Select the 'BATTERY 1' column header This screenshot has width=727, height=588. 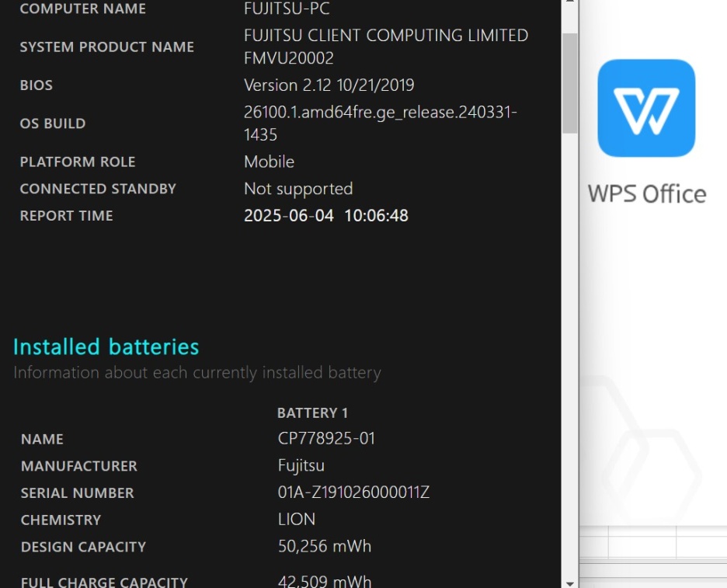coord(312,413)
